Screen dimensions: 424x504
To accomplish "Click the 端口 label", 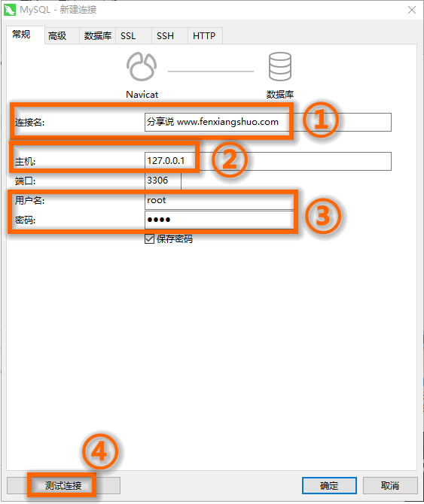I will [x=25, y=181].
